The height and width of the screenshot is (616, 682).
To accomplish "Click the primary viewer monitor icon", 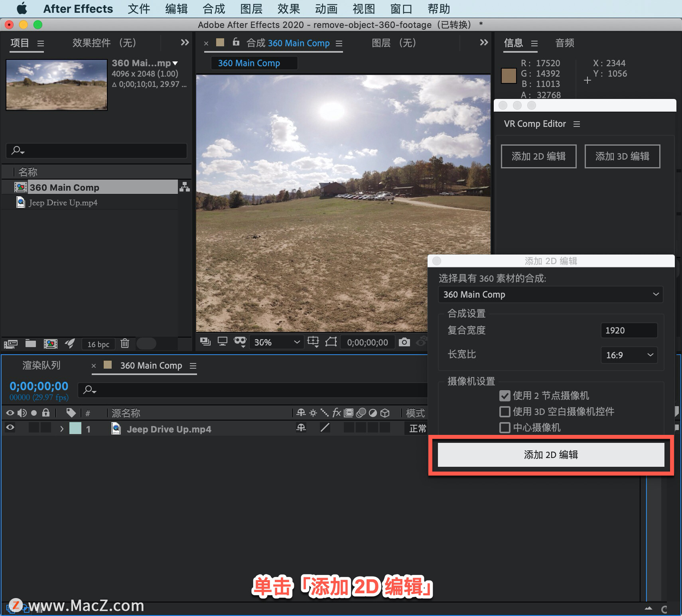I will point(222,342).
